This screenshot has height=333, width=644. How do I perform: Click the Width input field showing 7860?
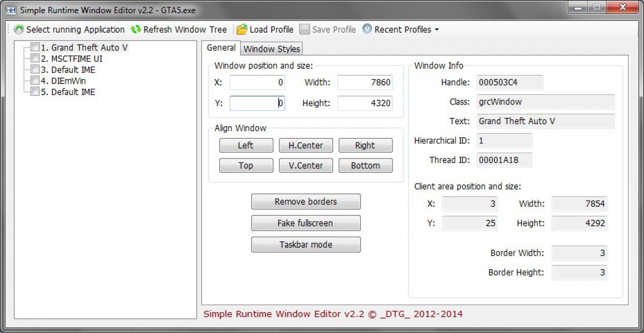pos(365,82)
